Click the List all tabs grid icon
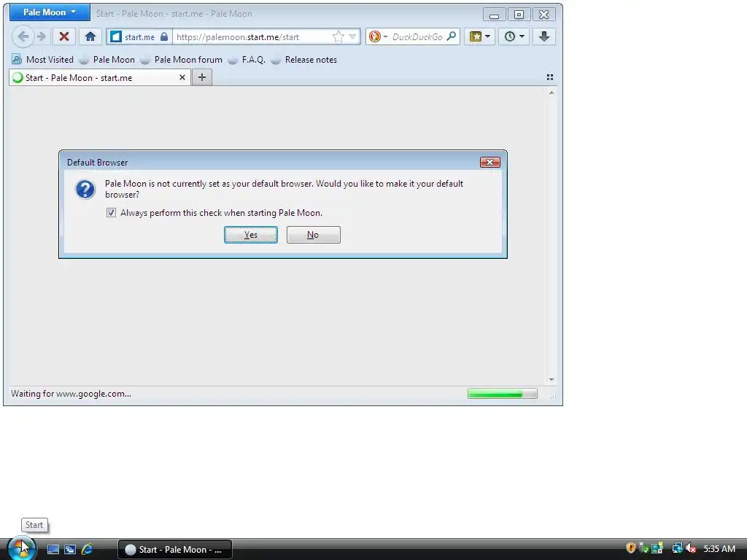Image resolution: width=747 pixels, height=560 pixels. point(550,77)
